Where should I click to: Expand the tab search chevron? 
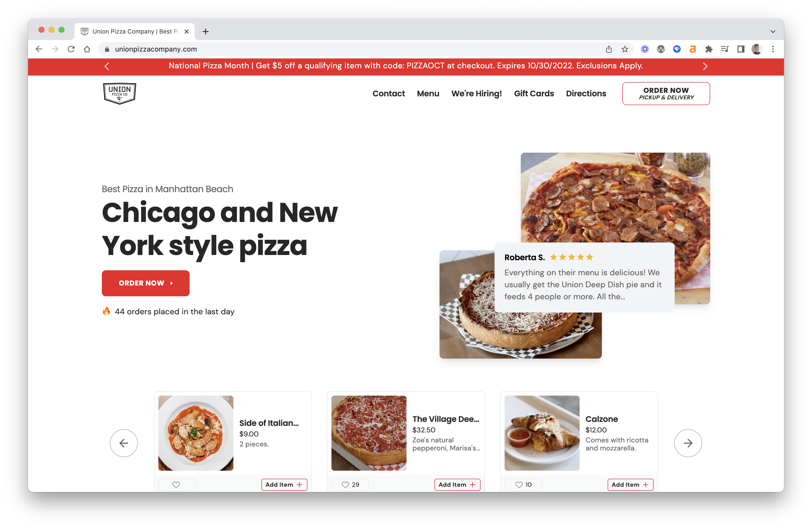773,32
